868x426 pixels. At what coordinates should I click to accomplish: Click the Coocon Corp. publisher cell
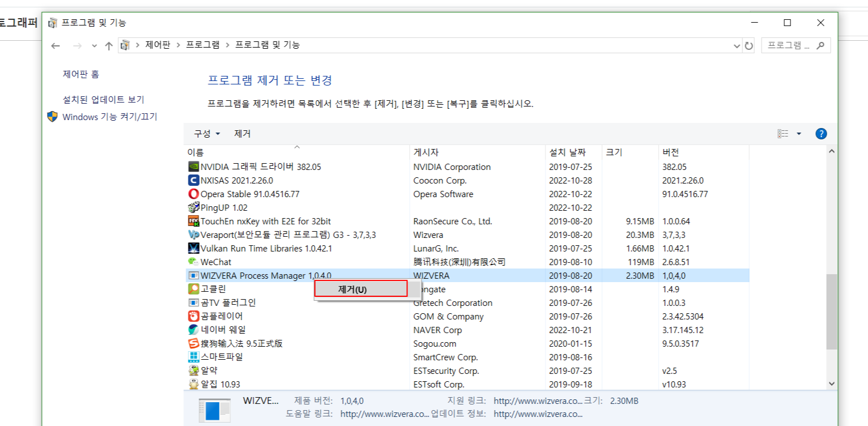click(440, 181)
